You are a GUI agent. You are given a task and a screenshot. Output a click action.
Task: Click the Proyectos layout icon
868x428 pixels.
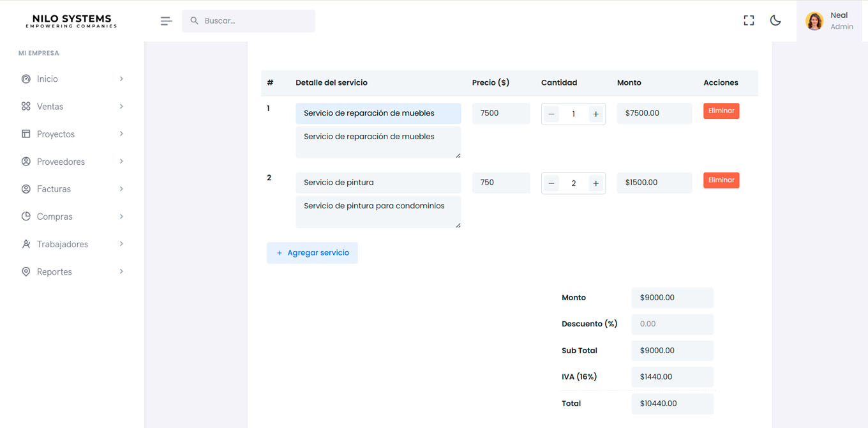click(x=26, y=134)
